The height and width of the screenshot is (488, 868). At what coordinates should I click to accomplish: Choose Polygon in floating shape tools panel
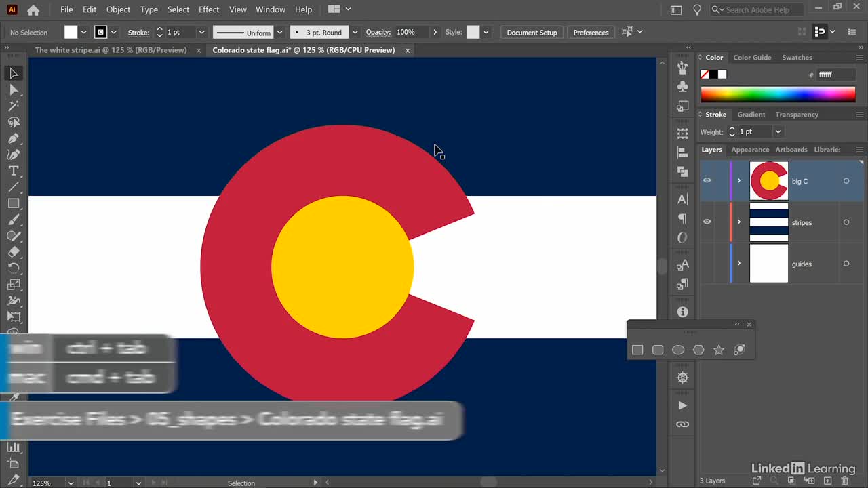click(698, 350)
